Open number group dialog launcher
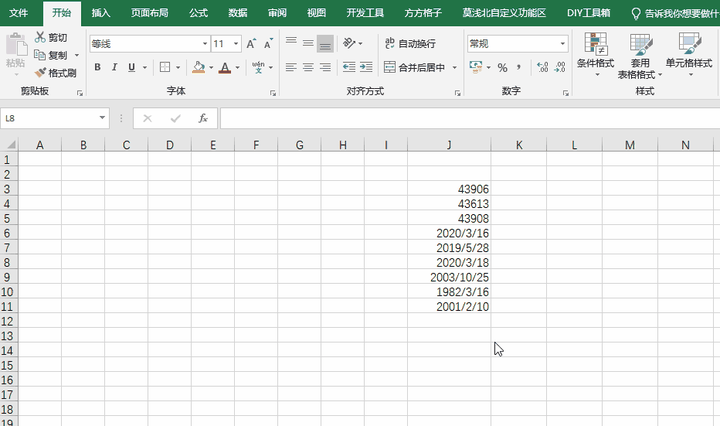Screen dimensions: 720x426 [565, 93]
